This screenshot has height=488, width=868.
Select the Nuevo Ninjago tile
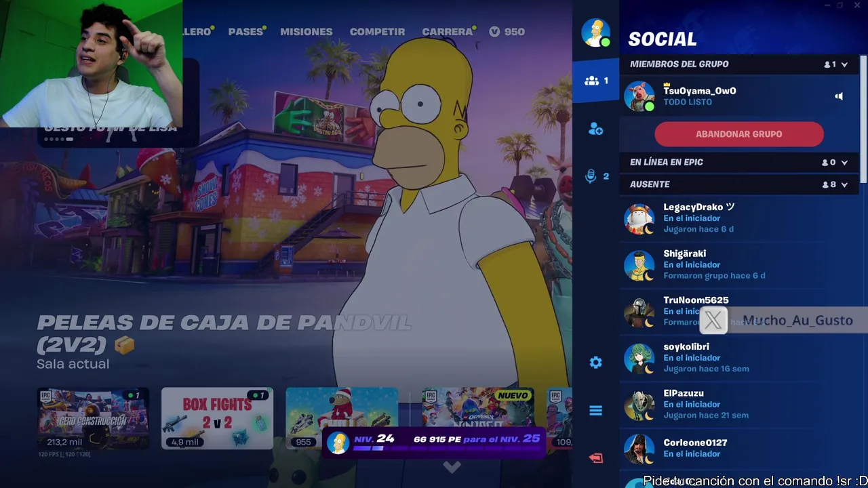478,418
